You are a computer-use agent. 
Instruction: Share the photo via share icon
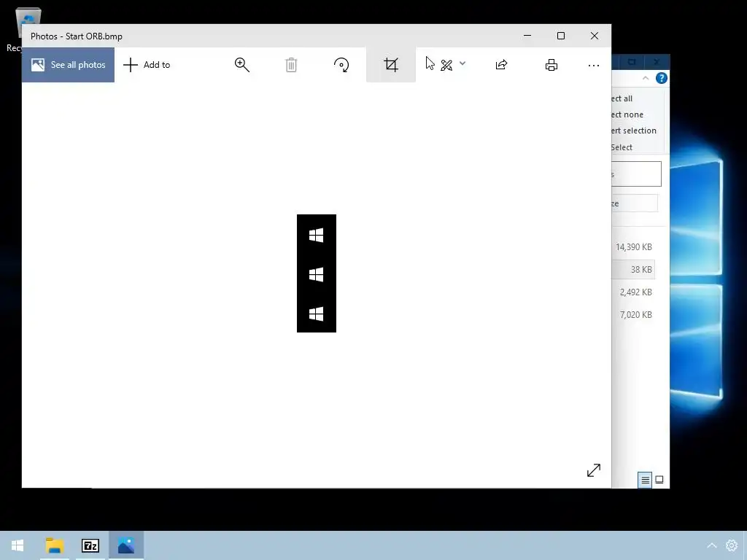(x=501, y=65)
